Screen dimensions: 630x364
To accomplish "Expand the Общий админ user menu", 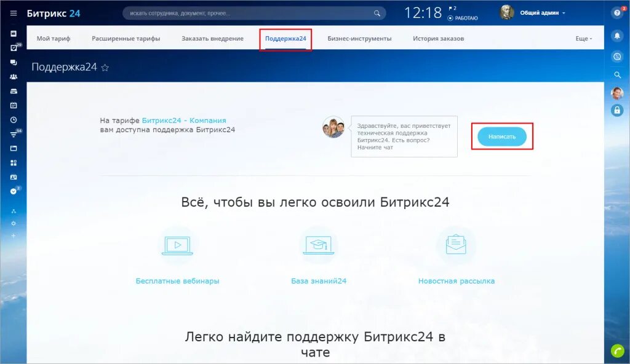I will [x=543, y=13].
